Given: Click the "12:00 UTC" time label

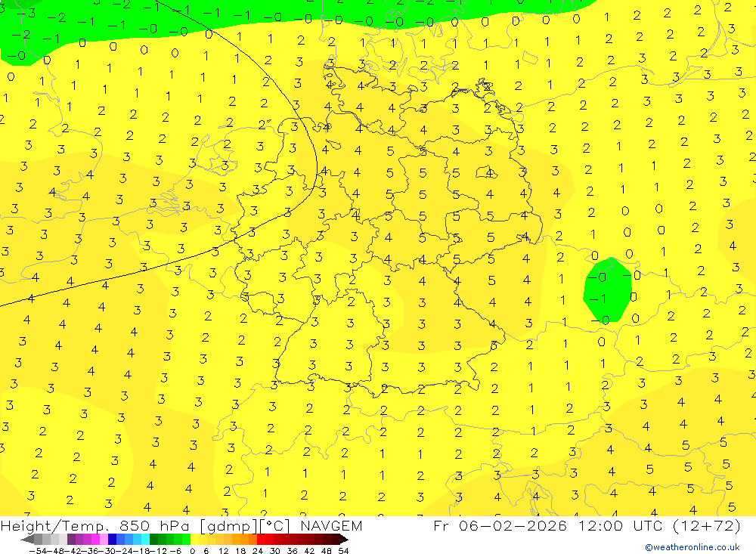Looking at the screenshot, I should point(622,525).
